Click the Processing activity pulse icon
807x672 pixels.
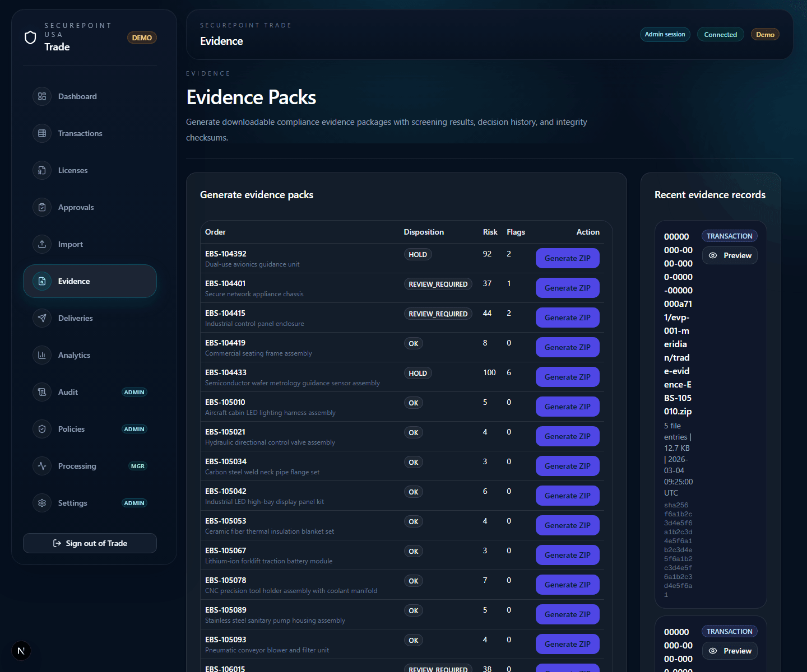pyautogui.click(x=42, y=466)
